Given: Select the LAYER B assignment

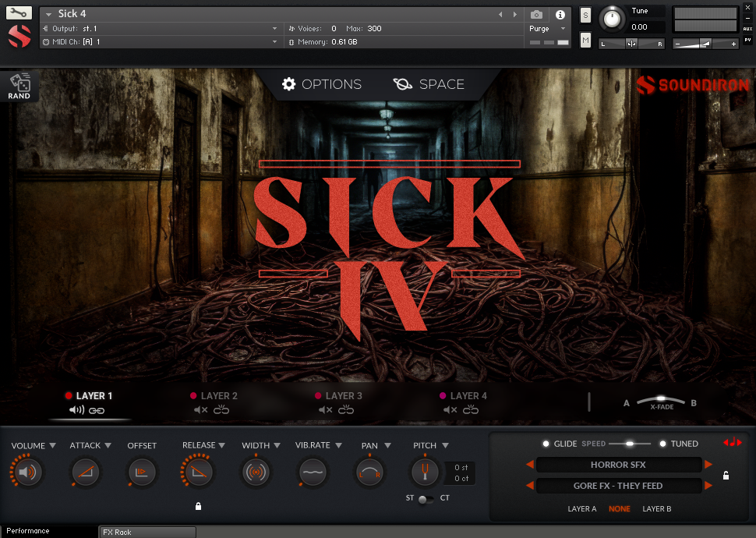Looking at the screenshot, I should (x=657, y=508).
